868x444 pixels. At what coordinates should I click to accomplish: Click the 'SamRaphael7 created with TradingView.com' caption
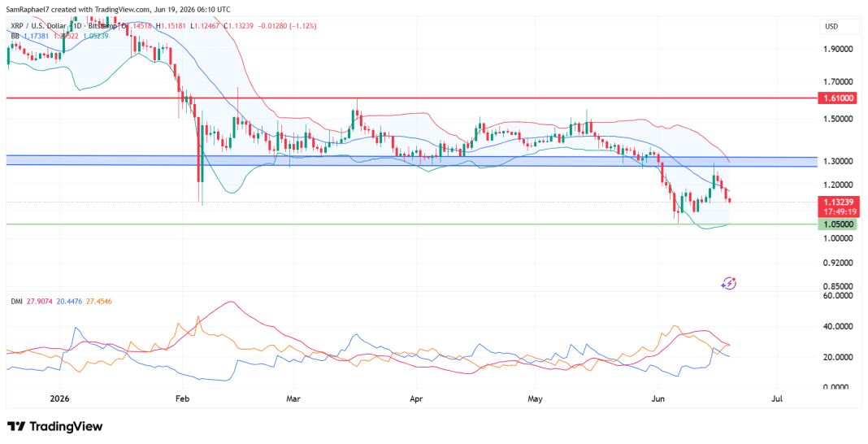(80, 10)
